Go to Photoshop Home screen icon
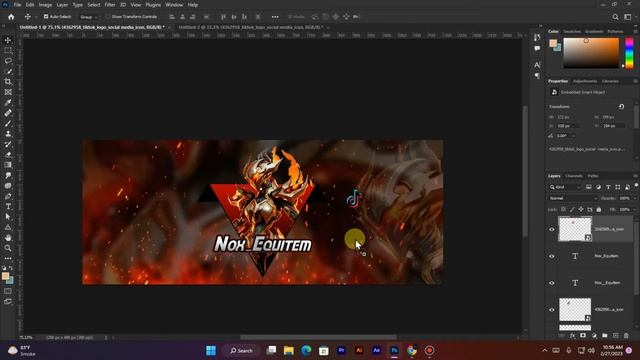Screen dimensions: 640x360 [11, 17]
